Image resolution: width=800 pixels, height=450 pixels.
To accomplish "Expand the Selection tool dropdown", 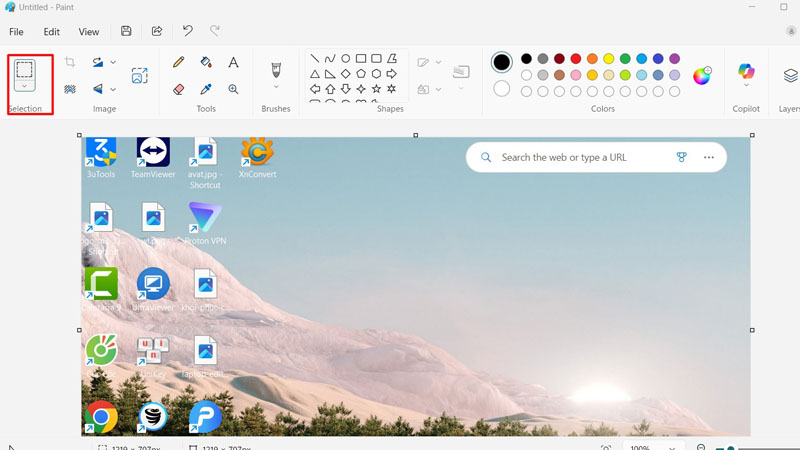I will tap(25, 87).
